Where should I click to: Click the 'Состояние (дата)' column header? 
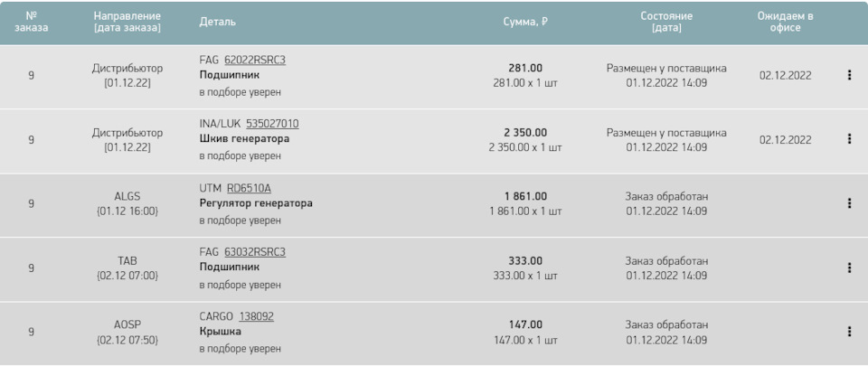point(666,22)
